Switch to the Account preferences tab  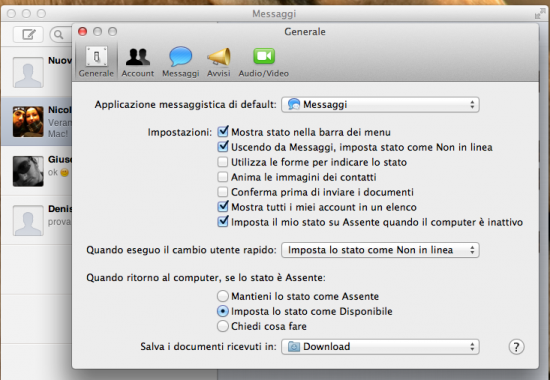click(x=138, y=61)
